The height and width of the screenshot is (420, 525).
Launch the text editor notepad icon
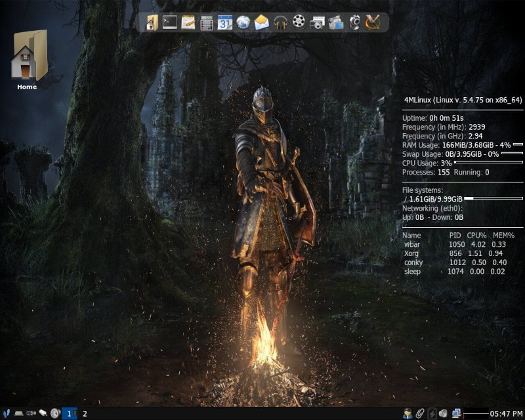click(x=188, y=22)
